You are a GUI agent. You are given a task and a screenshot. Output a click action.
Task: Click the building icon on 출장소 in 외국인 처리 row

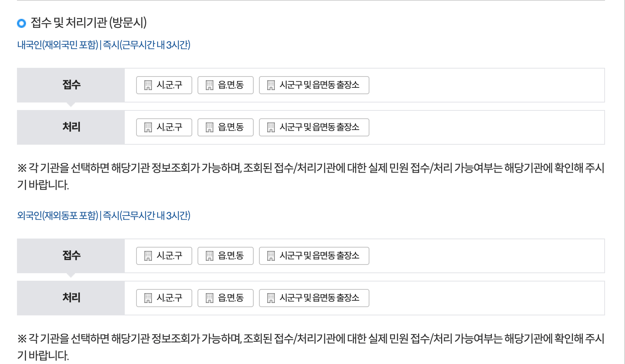tap(270, 298)
